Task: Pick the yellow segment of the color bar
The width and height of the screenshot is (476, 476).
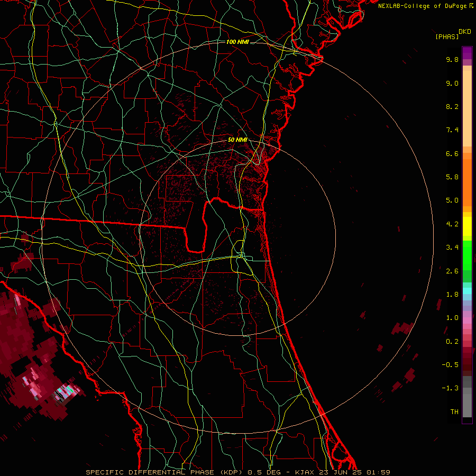Action: pos(467,226)
